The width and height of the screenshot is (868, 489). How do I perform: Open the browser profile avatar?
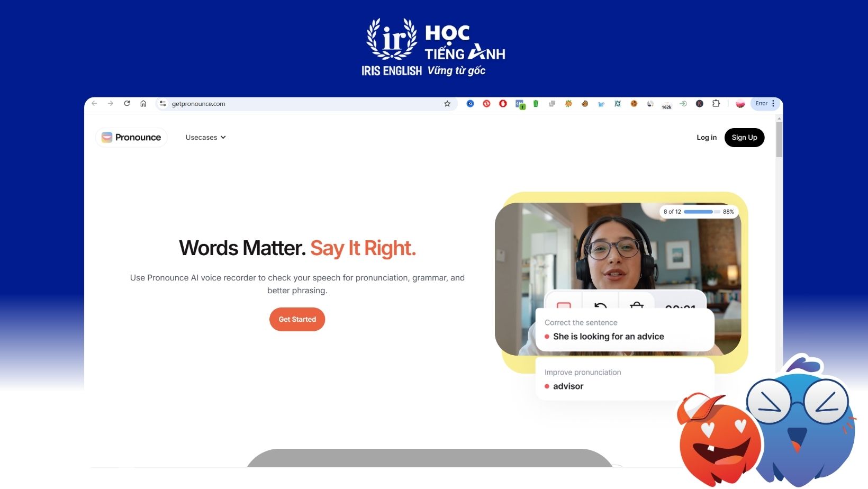tap(740, 104)
